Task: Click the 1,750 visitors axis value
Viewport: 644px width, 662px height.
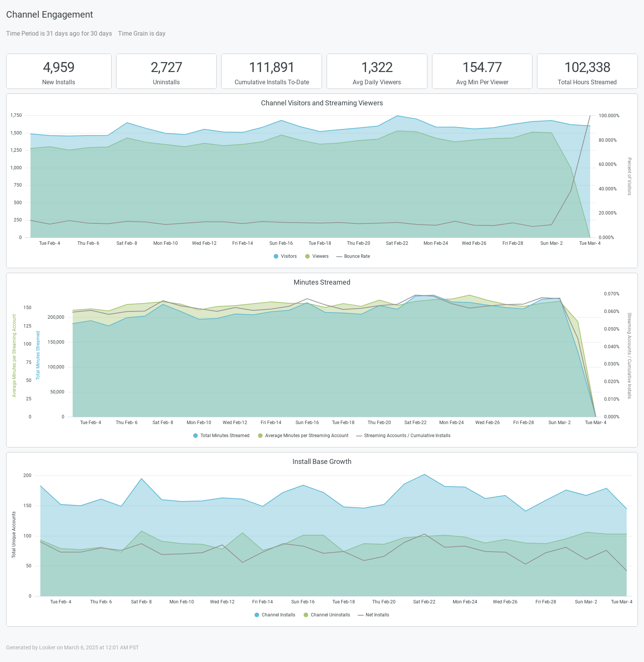Action: click(x=16, y=115)
